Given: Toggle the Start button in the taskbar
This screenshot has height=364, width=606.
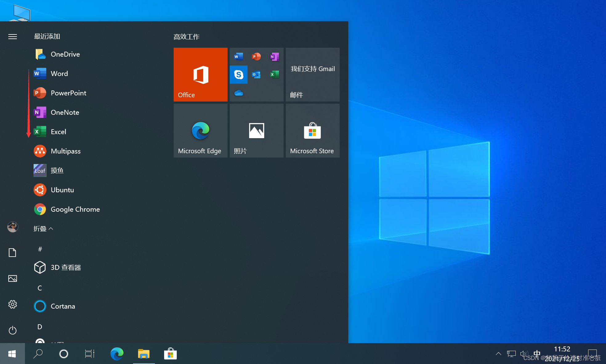Looking at the screenshot, I should [12, 354].
